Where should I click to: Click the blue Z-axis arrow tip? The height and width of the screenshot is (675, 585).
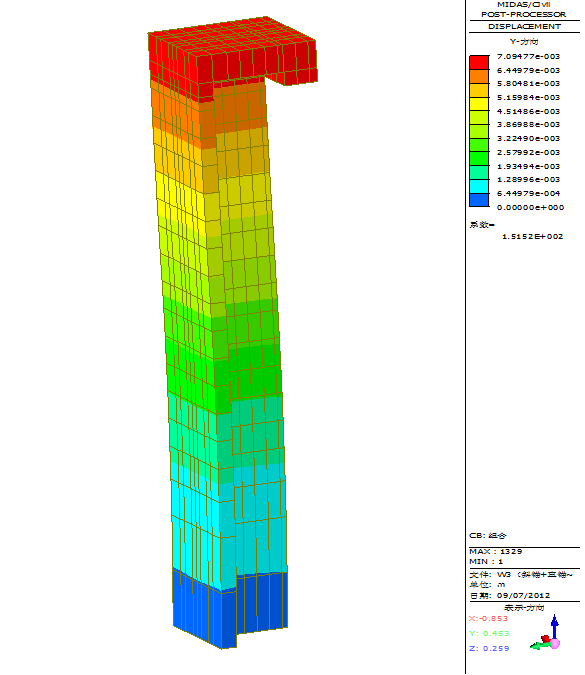(x=555, y=620)
